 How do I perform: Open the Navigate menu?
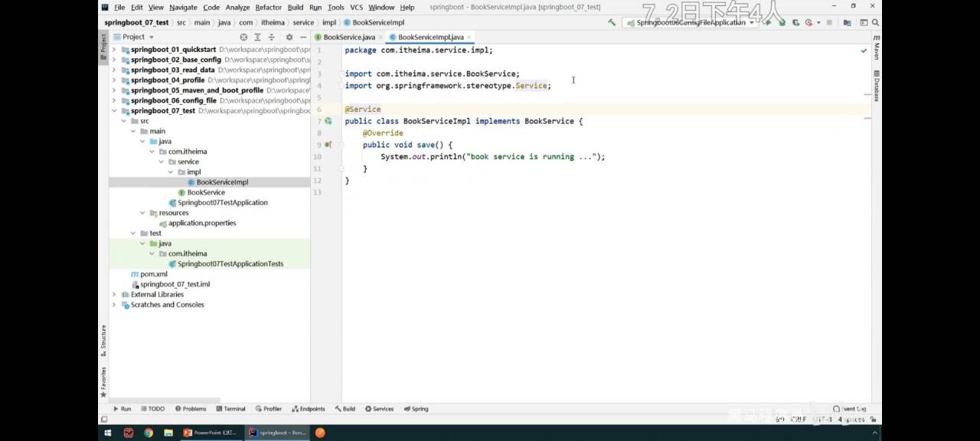coord(183,8)
